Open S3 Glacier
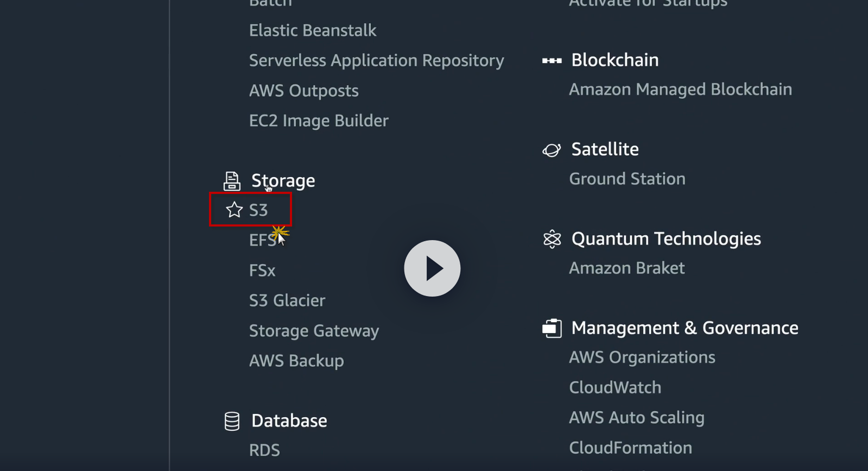 tap(287, 300)
